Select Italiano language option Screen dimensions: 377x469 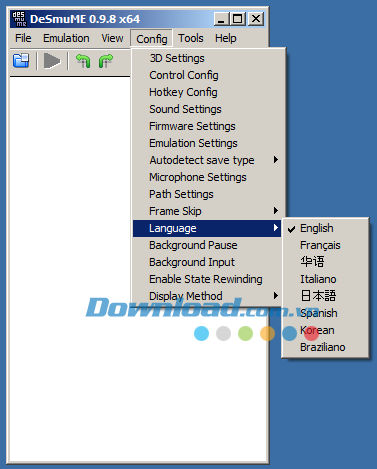325,279
